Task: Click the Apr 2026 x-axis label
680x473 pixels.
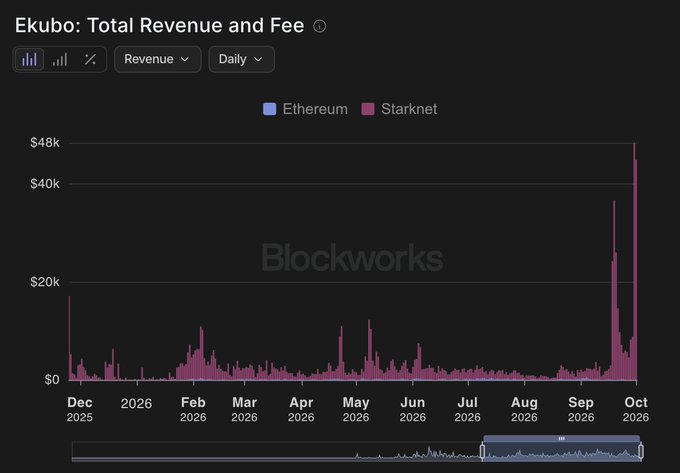Action: (301, 409)
